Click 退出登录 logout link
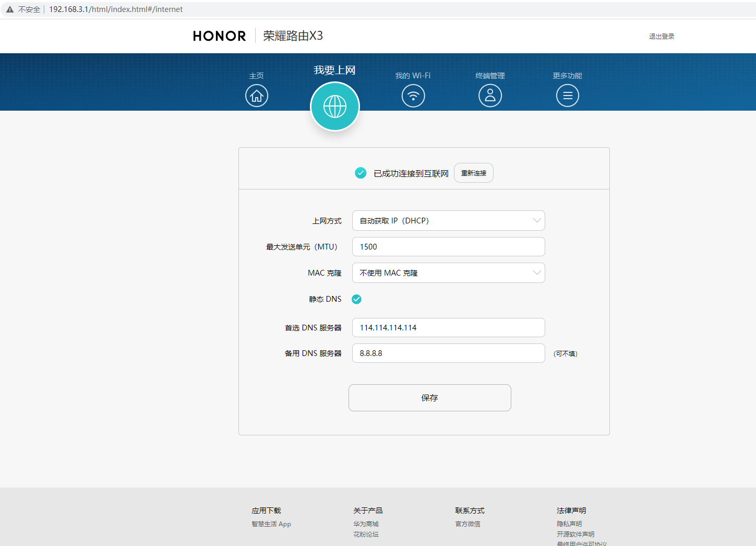The width and height of the screenshot is (756, 546). (x=662, y=37)
